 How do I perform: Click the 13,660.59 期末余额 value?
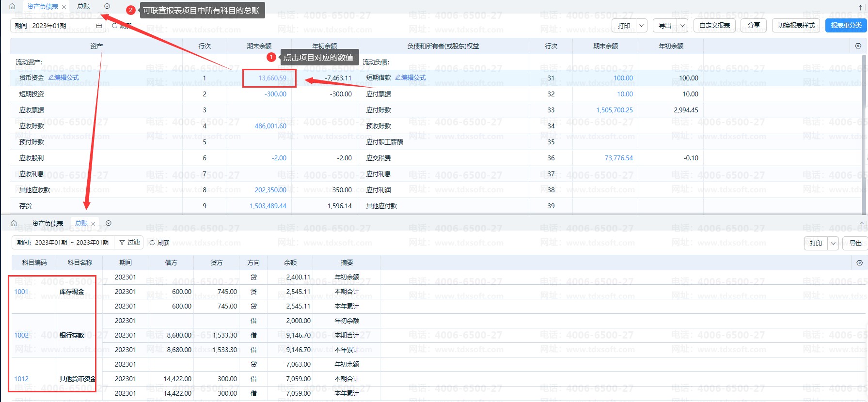[272, 78]
